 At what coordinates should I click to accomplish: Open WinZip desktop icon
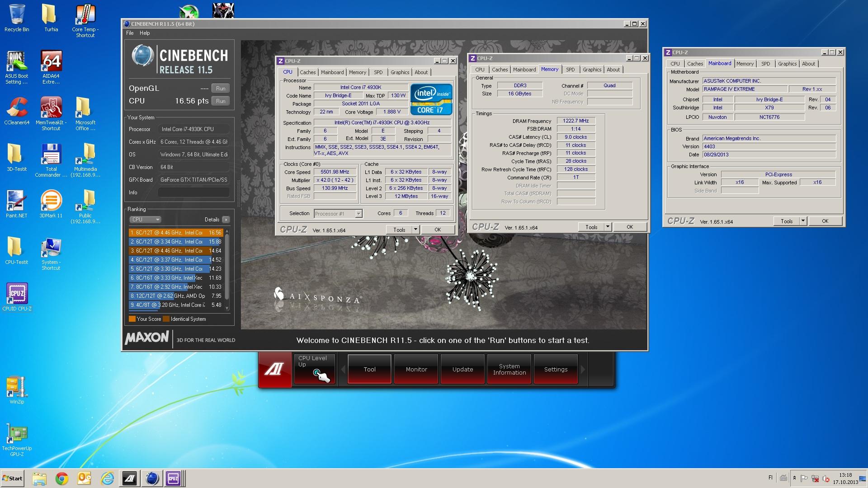point(17,390)
